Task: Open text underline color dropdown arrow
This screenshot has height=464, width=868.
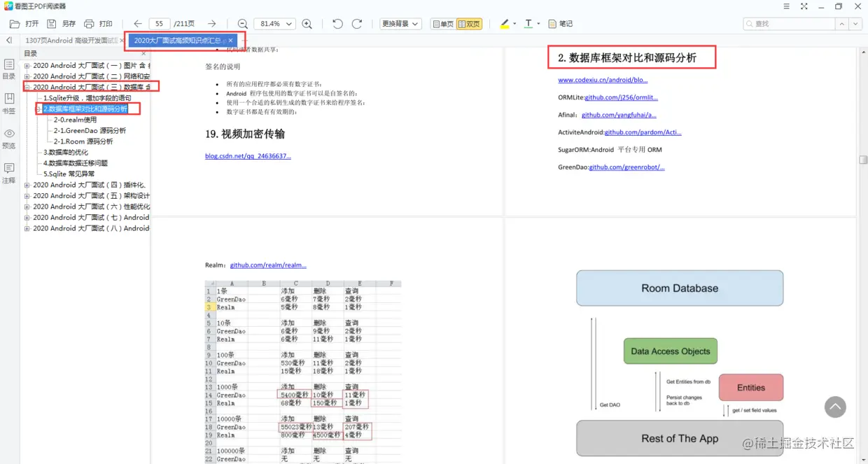Action: tap(538, 24)
